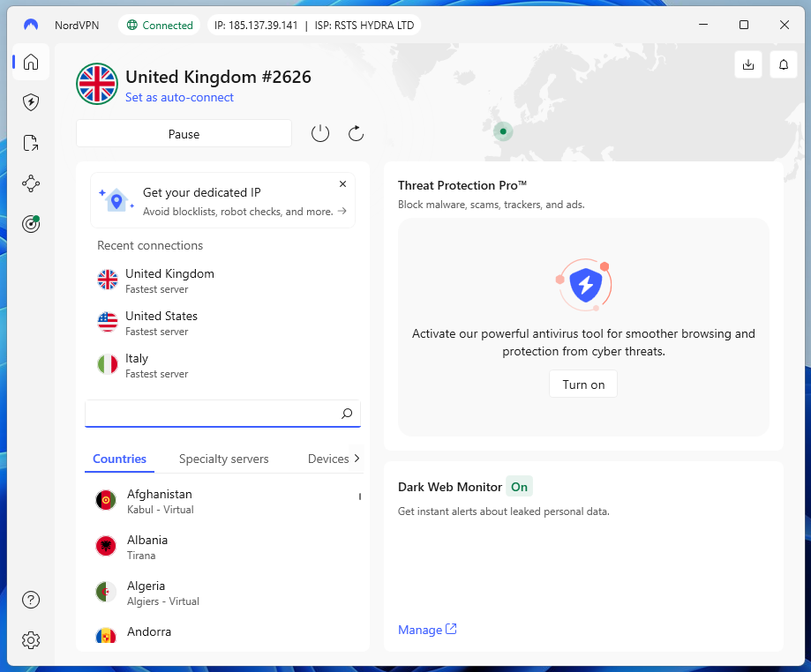
Task: Switch to Devices tab
Action: tap(328, 459)
